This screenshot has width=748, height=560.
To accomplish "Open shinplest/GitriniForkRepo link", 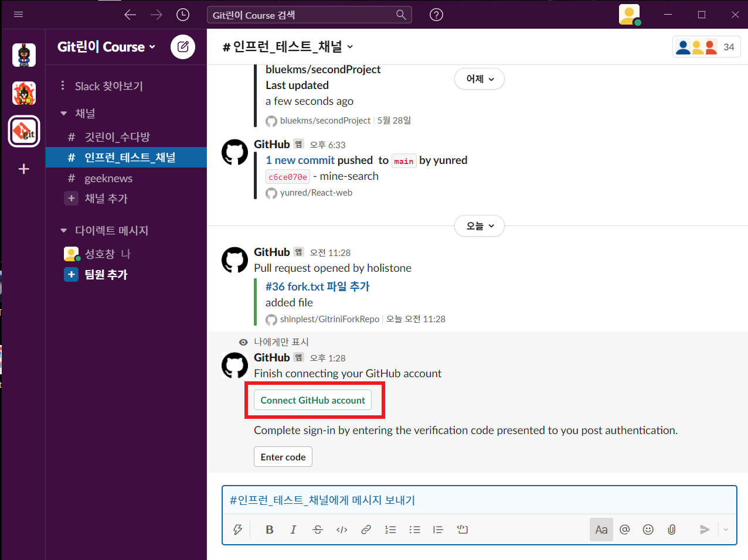I will pyautogui.click(x=329, y=319).
